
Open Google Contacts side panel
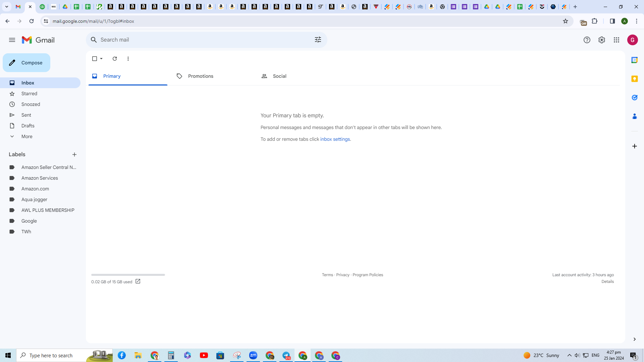click(635, 116)
